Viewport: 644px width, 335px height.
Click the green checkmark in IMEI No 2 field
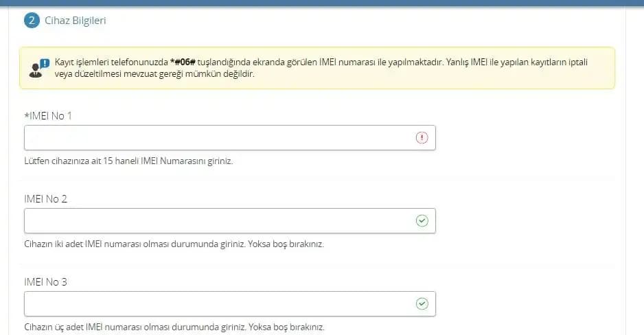[422, 221]
